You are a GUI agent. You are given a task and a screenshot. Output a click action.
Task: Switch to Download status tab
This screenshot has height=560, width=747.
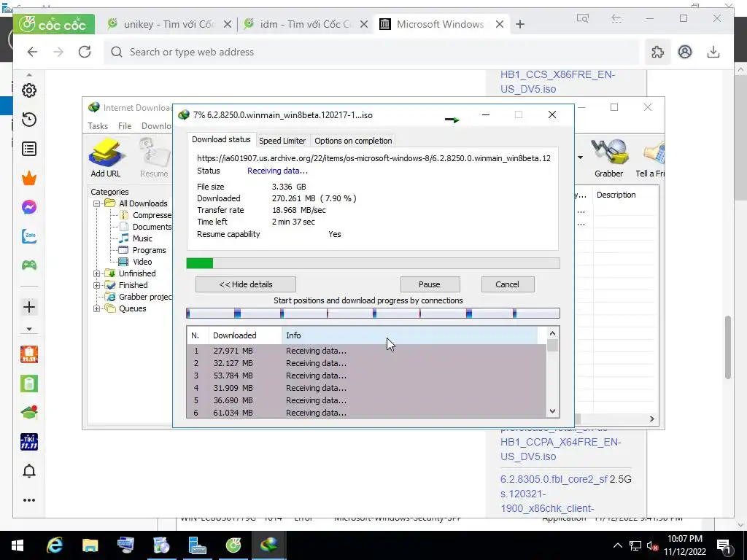221,139
